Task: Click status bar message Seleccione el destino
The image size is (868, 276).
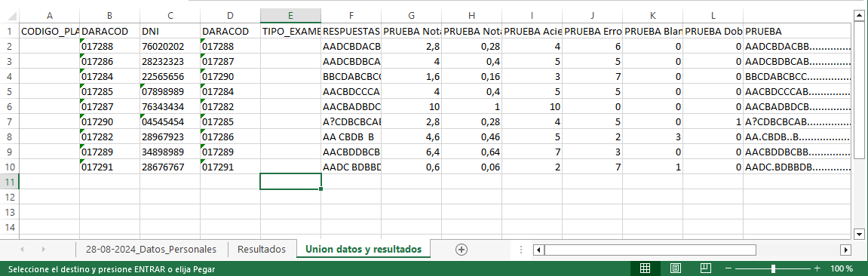Action: [112, 269]
